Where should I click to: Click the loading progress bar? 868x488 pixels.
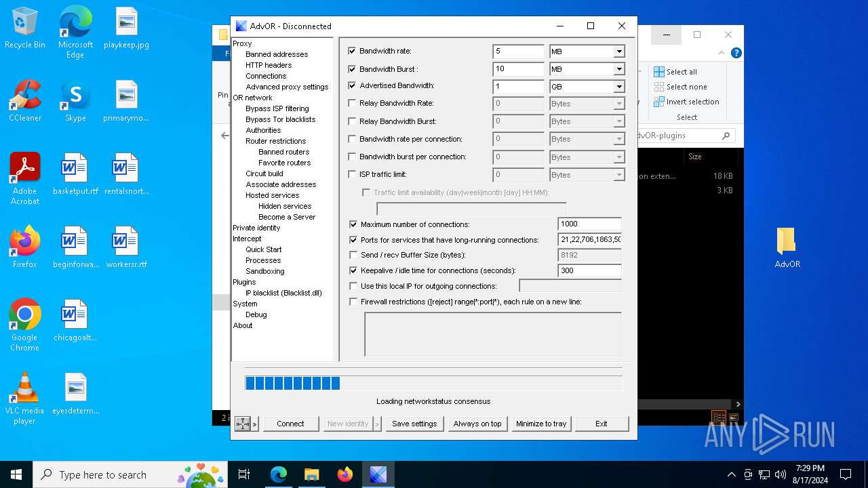tap(433, 384)
